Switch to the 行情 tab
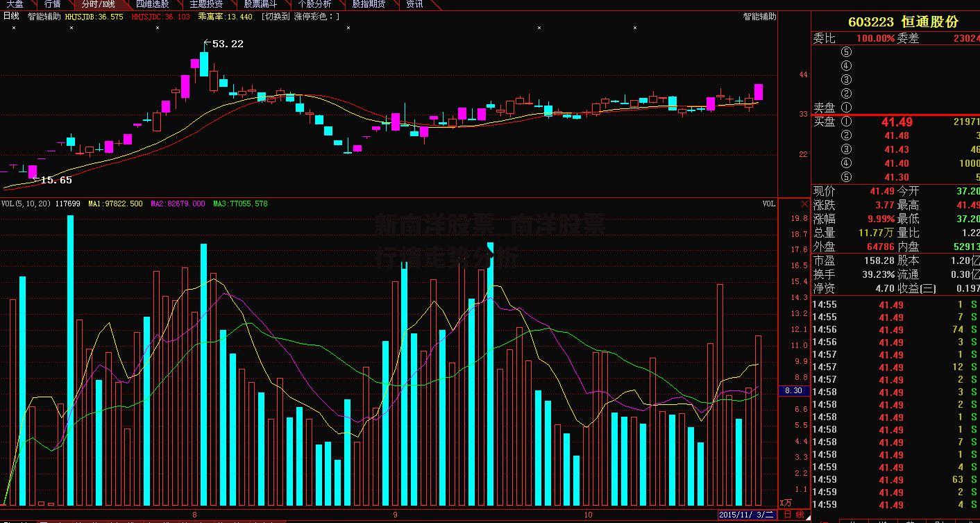Image resolution: width=980 pixels, height=523 pixels. click(53, 4)
